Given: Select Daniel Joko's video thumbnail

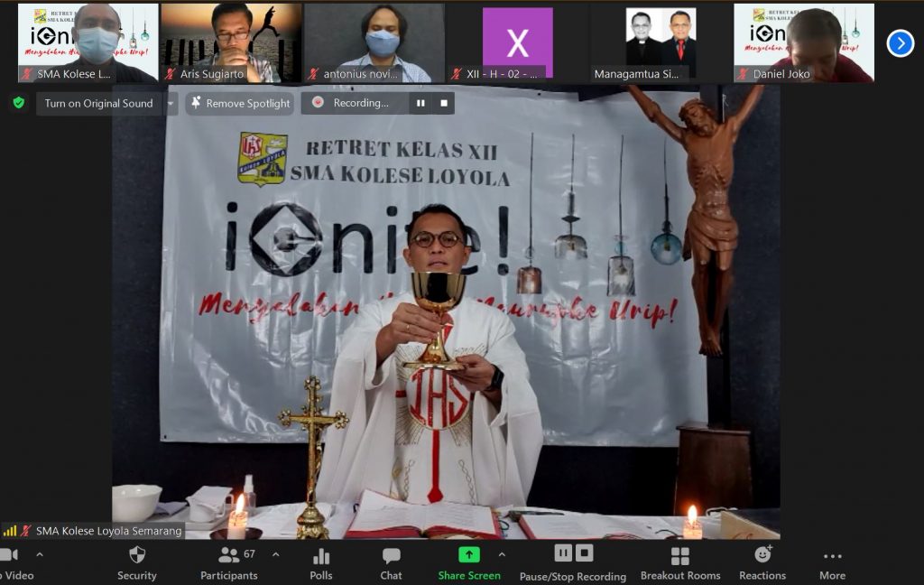Looking at the screenshot, I should coord(804,42).
